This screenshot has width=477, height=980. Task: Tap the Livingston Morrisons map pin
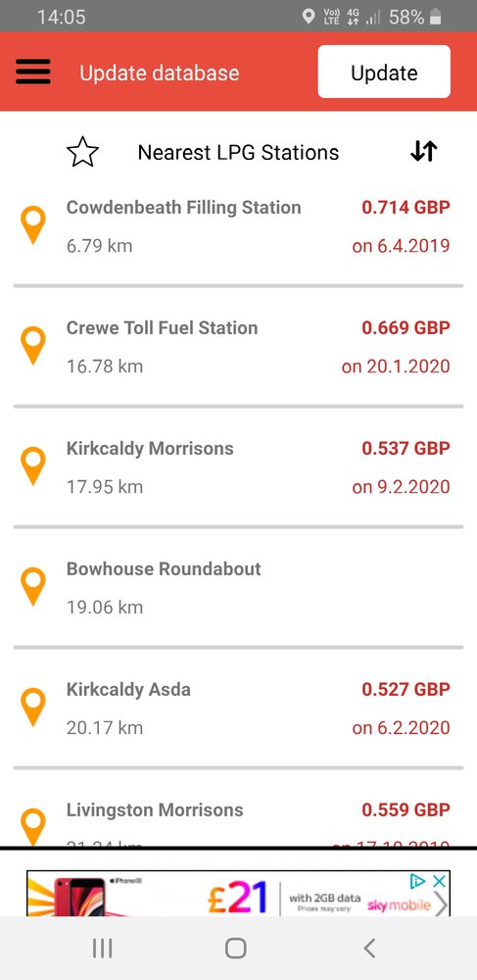pos(33,827)
